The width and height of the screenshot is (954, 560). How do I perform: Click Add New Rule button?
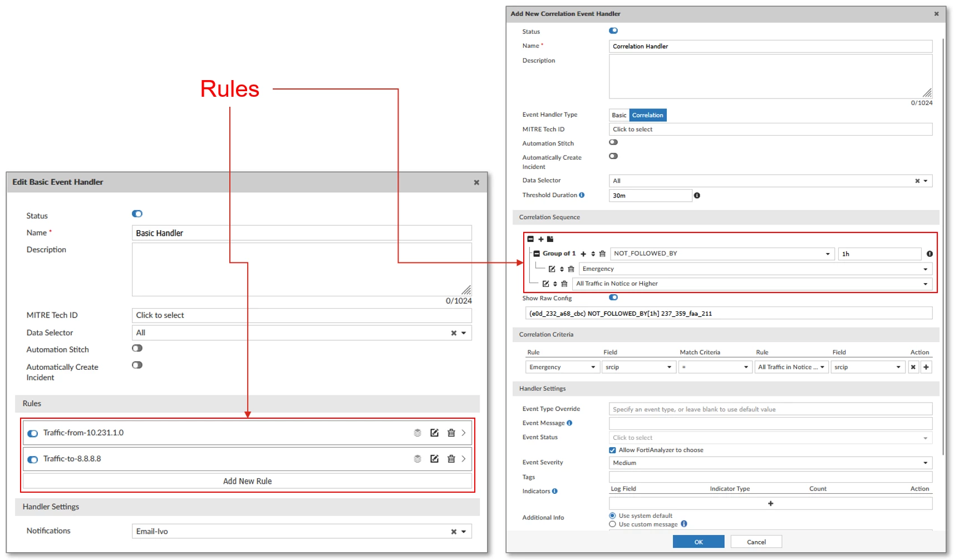(x=247, y=481)
